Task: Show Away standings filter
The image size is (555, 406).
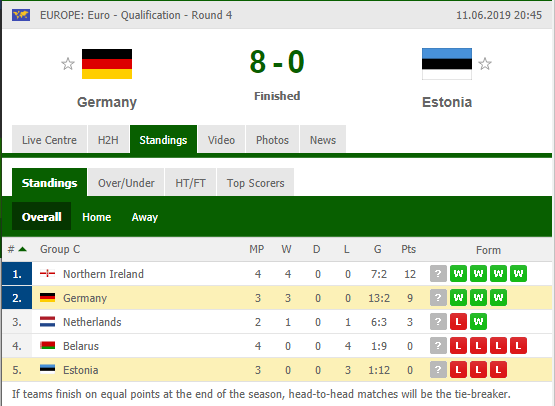Action: pyautogui.click(x=145, y=217)
